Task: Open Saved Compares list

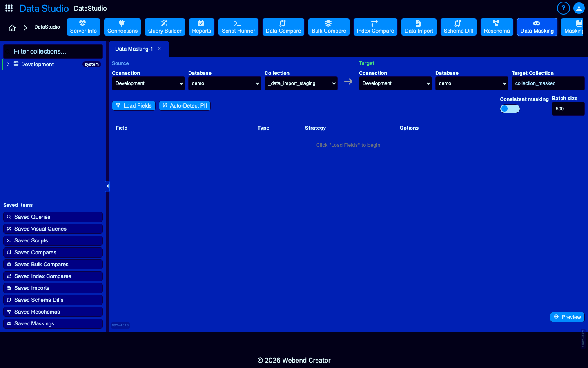Action: click(53, 252)
